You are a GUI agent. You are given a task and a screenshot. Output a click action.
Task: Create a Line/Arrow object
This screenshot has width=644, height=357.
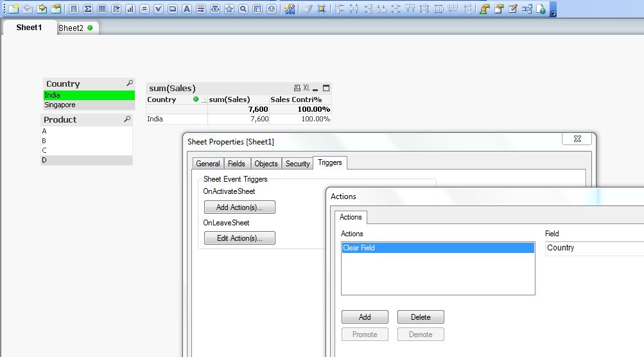coord(201,8)
